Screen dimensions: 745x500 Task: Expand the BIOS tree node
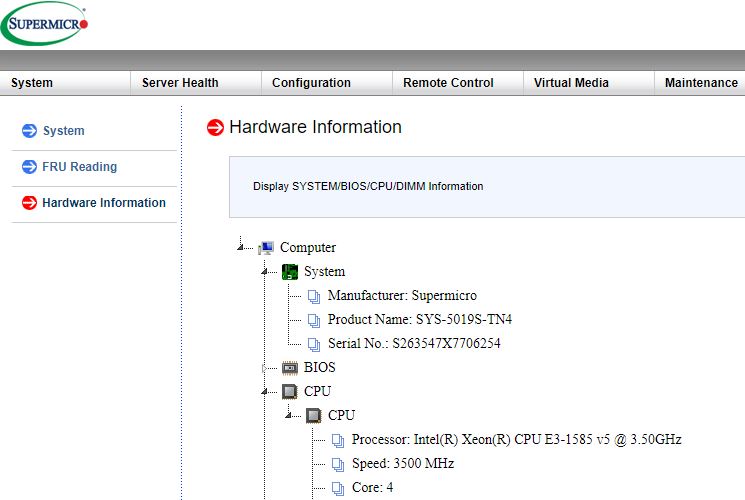tap(265, 368)
